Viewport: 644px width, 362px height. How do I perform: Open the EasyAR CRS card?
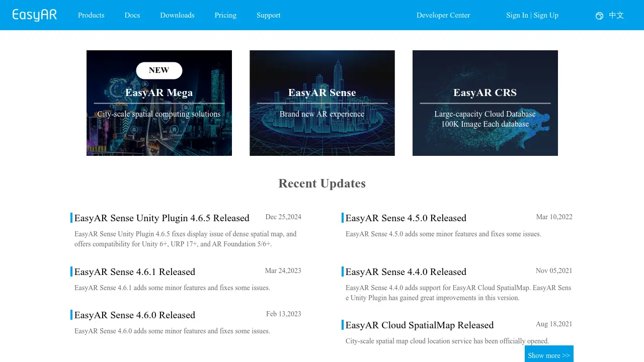(x=485, y=103)
